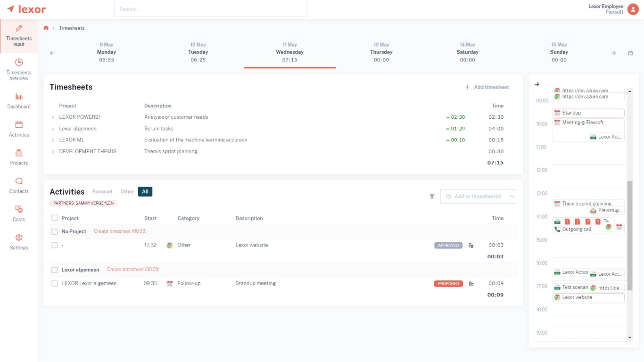
Task: Select Wednesday 11 May tab
Action: click(x=290, y=52)
